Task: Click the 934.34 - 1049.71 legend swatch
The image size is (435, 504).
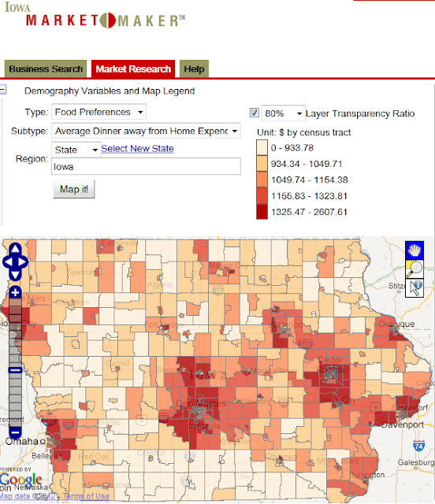Action: tap(262, 164)
